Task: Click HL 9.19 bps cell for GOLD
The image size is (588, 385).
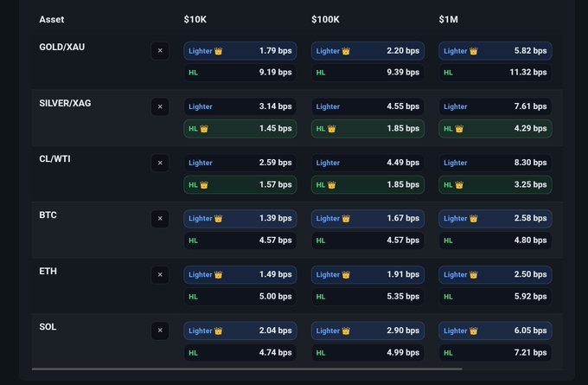Action: coord(240,73)
